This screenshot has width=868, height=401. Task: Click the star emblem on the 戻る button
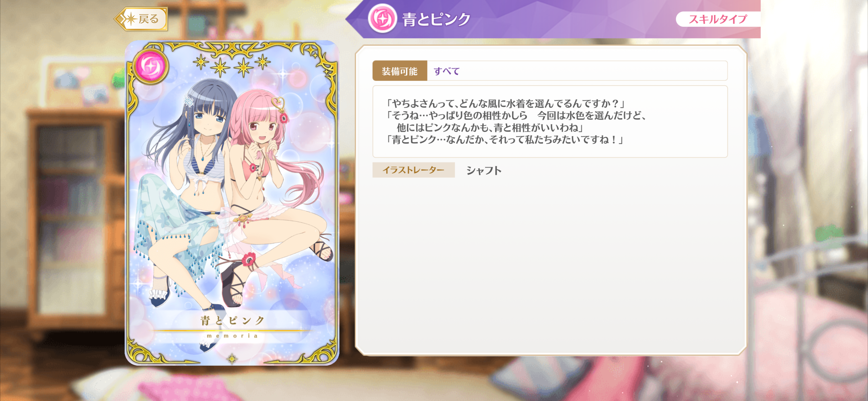click(x=130, y=19)
